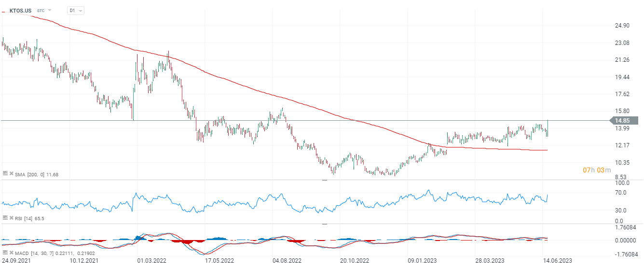Remove the MACD indicator
The height and width of the screenshot is (269, 644).
[11, 253]
